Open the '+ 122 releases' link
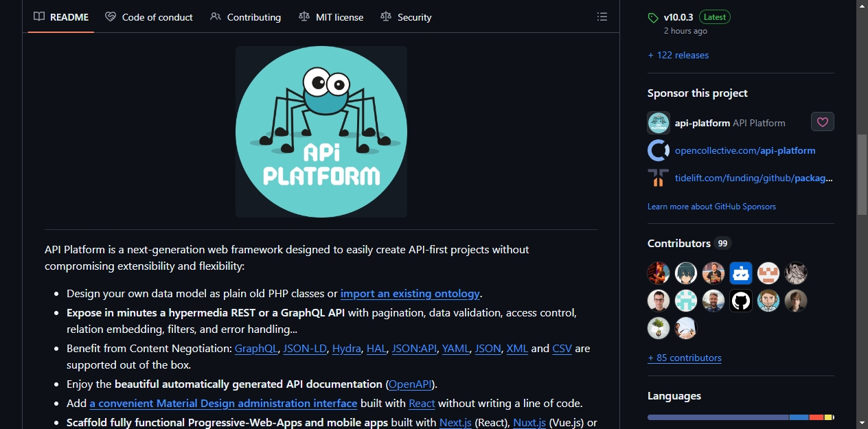Viewport: 868px width, 429px height. [678, 55]
